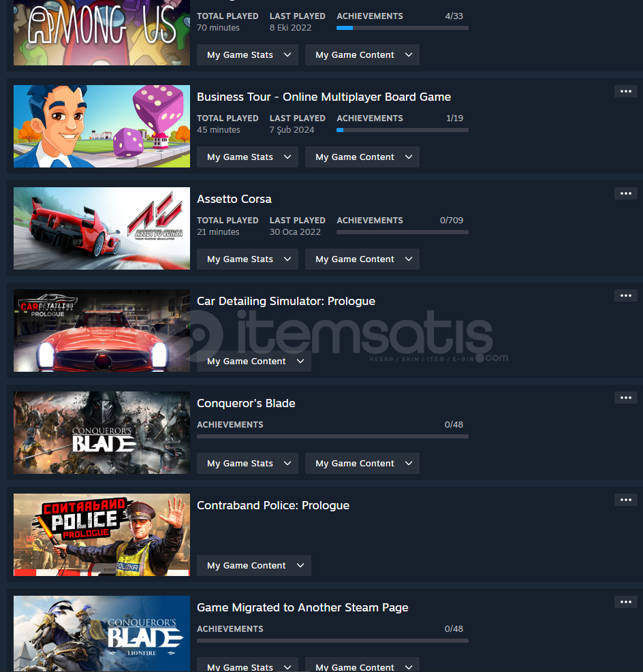Image resolution: width=643 pixels, height=672 pixels.
Task: Open three-dot menu for Game Migrated entry
Action: pyautogui.click(x=625, y=602)
